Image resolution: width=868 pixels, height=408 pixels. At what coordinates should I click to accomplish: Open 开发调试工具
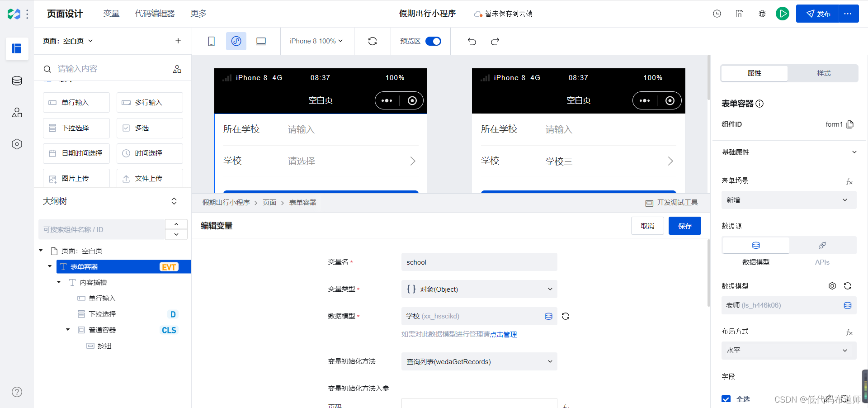click(672, 203)
